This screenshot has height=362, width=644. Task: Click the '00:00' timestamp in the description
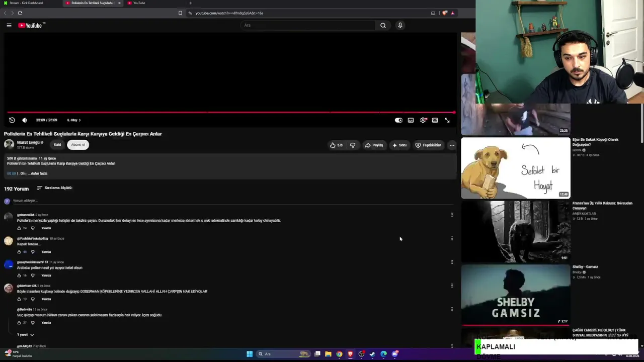point(11,173)
